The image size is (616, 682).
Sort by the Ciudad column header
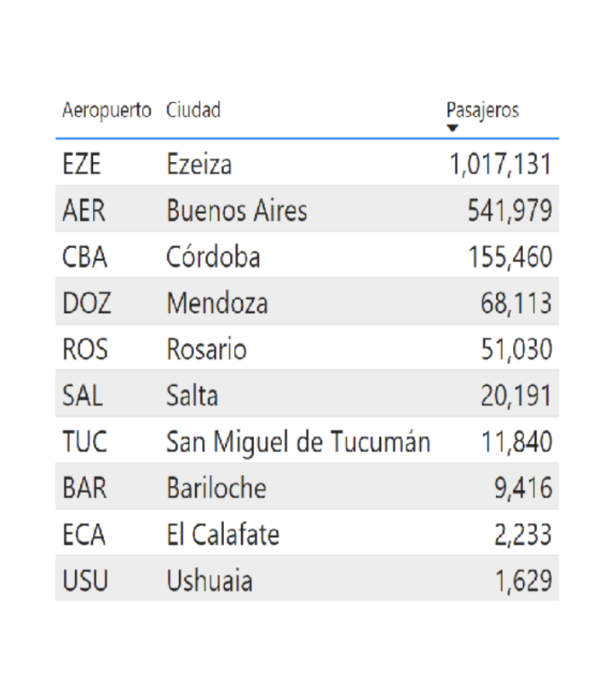[193, 110]
